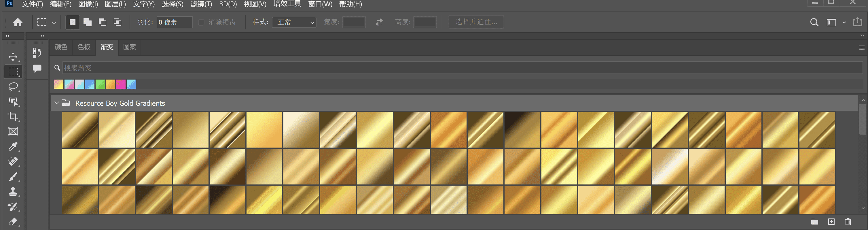Toggle Add to selection mode

tap(88, 22)
